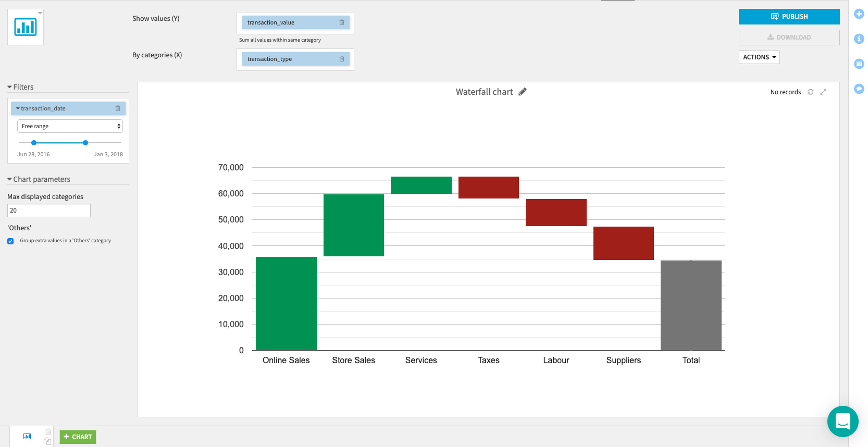868x447 pixels.
Task: Open the info panel in right sidebar
Action: pos(859,39)
